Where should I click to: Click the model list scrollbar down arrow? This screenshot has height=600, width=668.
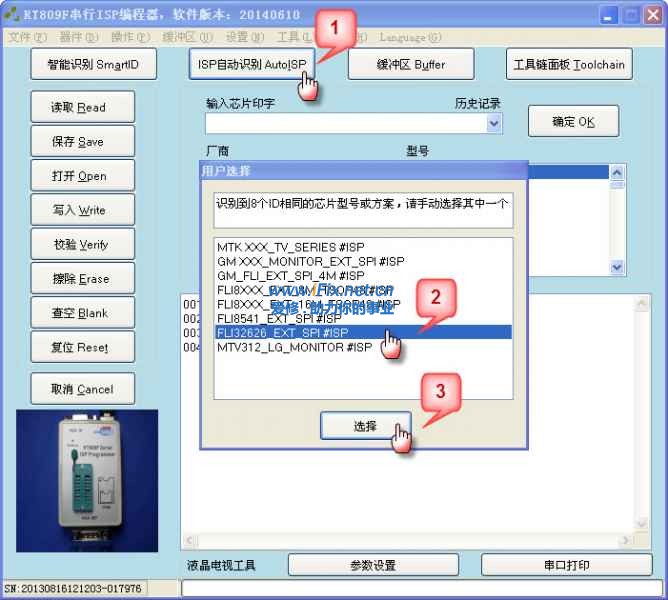pyautogui.click(x=618, y=268)
